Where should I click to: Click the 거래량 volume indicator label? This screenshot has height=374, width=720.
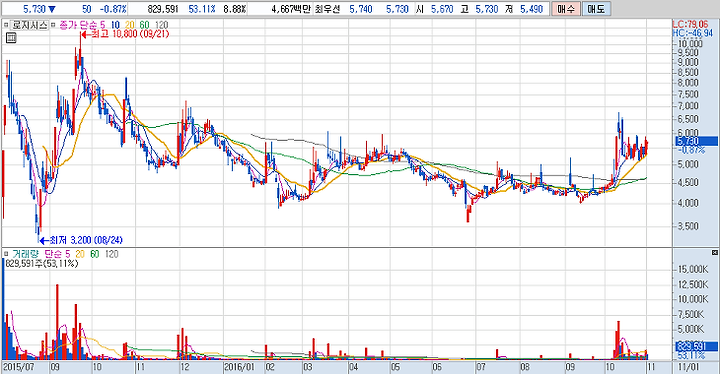[x=25, y=254]
